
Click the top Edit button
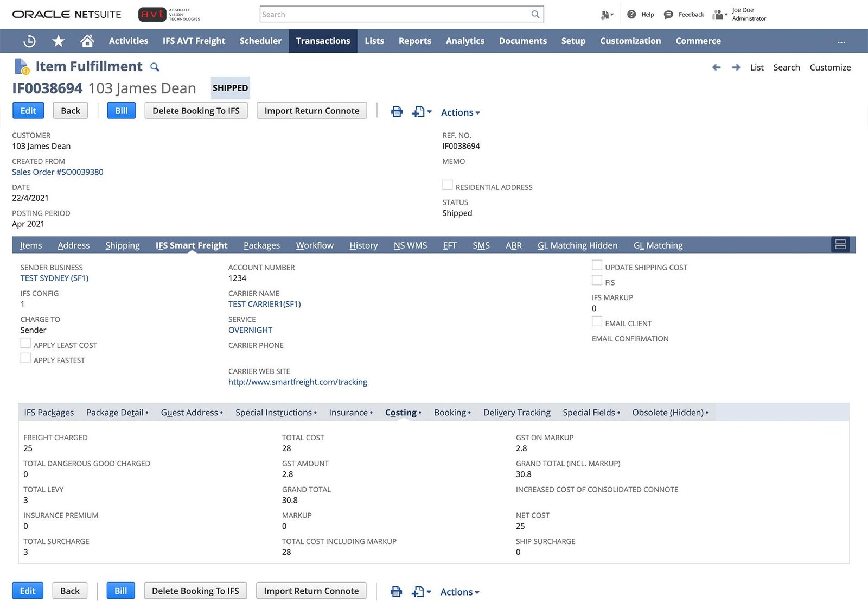click(x=28, y=111)
